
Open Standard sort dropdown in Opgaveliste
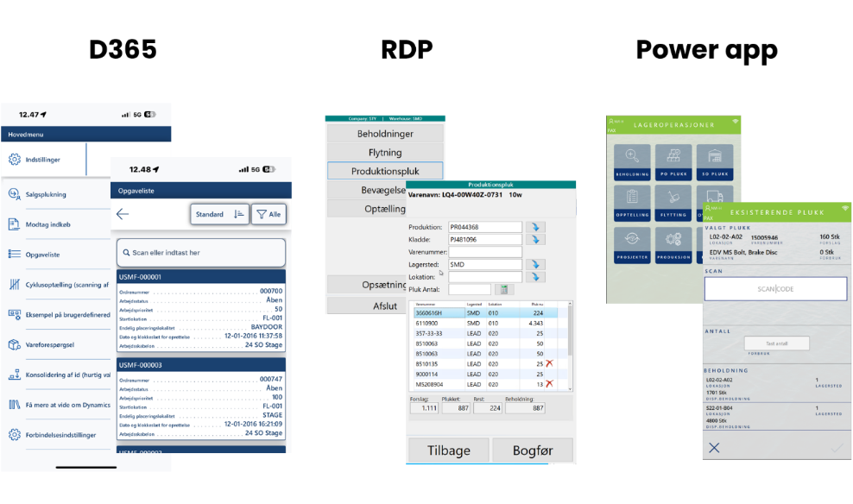click(x=220, y=214)
